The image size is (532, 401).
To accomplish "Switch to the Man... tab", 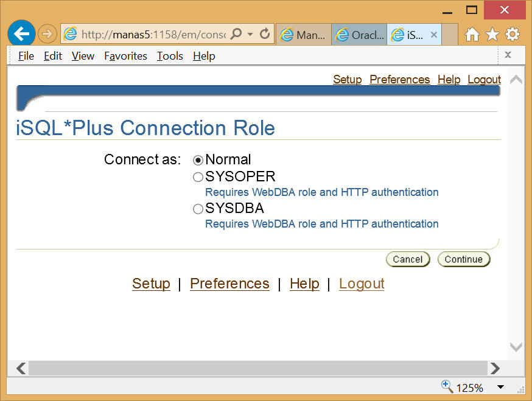I will pos(304,35).
